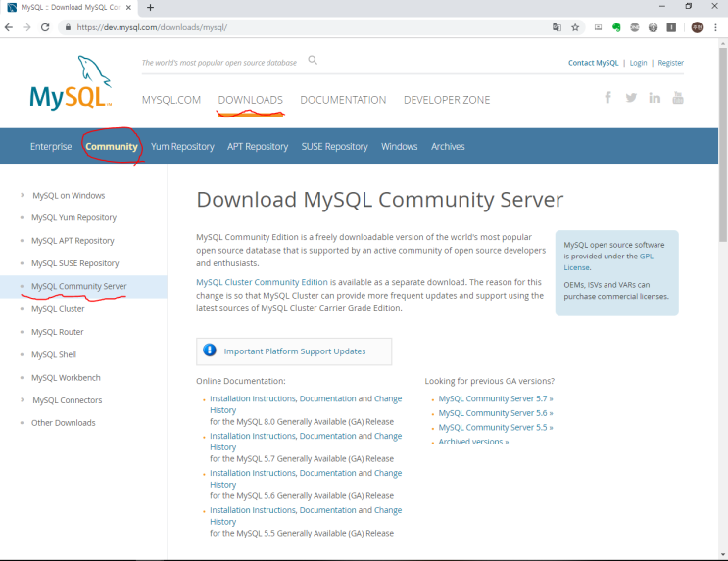Click the blue info icon beside Platform Support Updates

[210, 350]
